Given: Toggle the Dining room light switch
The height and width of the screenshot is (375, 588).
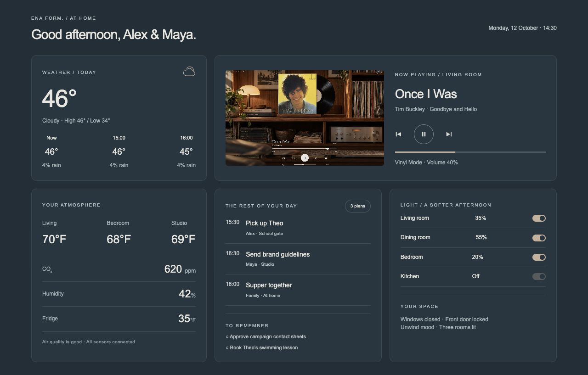Looking at the screenshot, I should click(x=539, y=238).
